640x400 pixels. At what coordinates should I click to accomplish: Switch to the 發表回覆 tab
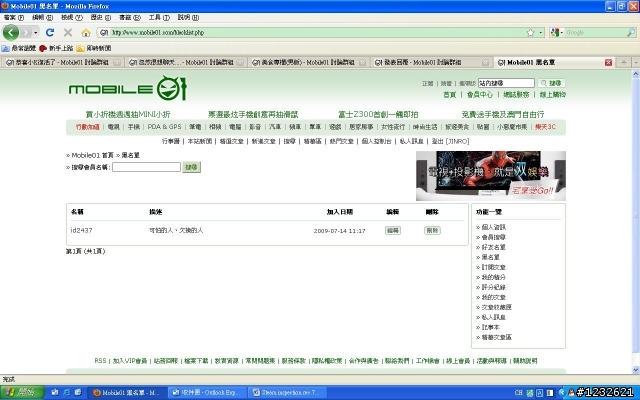pyautogui.click(x=431, y=62)
